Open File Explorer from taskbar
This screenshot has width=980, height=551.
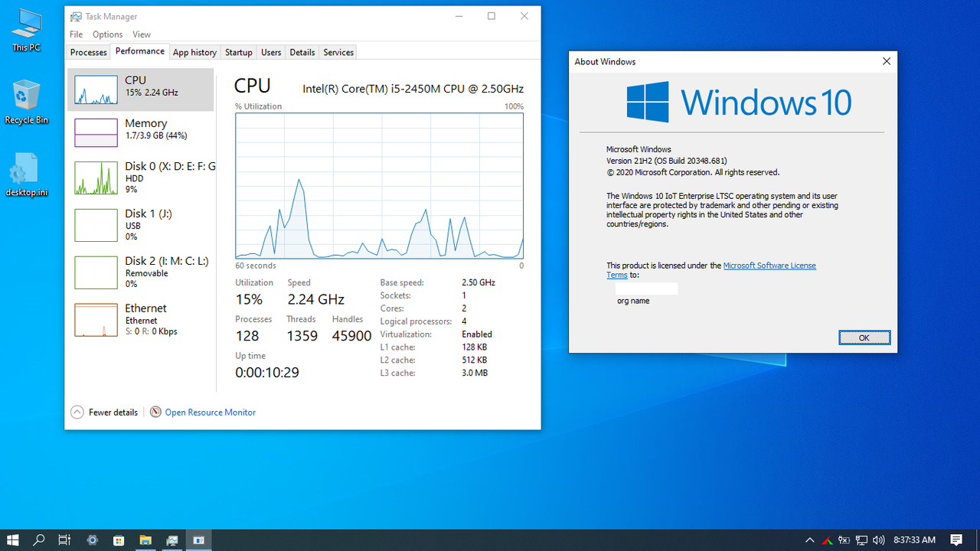[x=145, y=540]
